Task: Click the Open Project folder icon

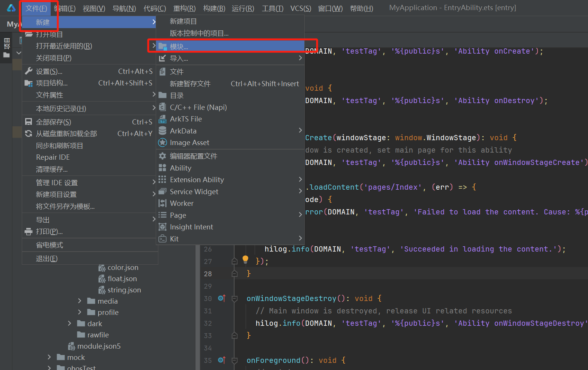Action: 29,34
